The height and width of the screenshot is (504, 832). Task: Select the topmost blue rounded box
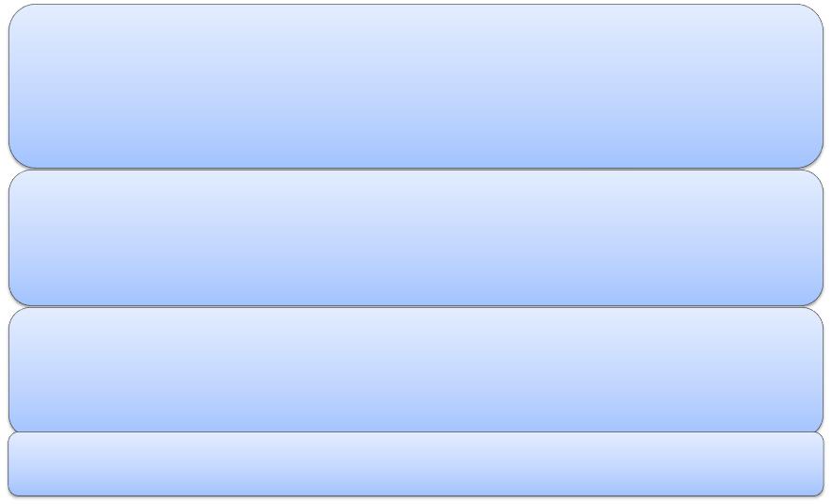pyautogui.click(x=416, y=87)
